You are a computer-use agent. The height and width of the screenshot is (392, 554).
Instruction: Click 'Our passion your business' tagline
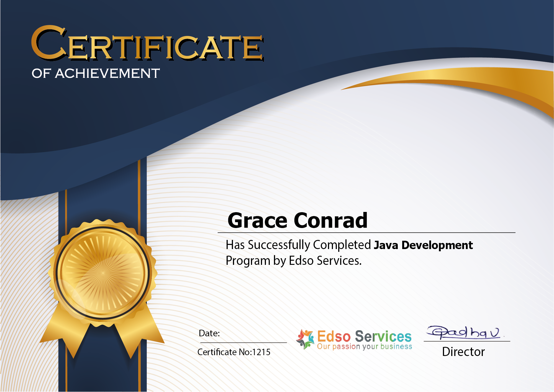(x=365, y=347)
